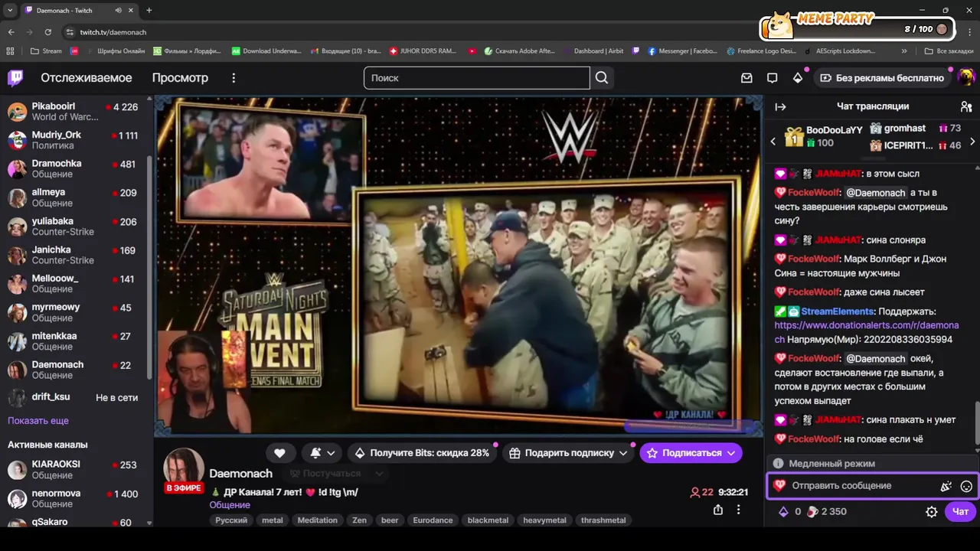The height and width of the screenshot is (551, 980).
Task: Click the metal stream tag
Action: [273, 520]
